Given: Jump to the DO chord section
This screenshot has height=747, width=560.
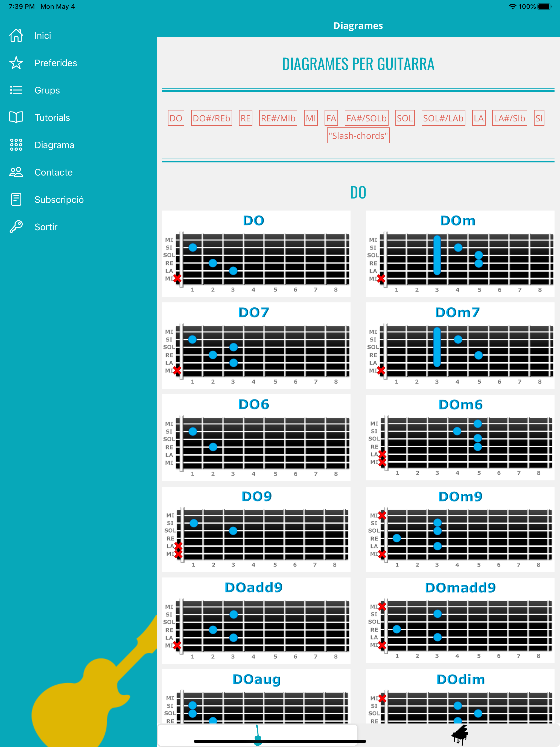Looking at the screenshot, I should click(x=176, y=118).
